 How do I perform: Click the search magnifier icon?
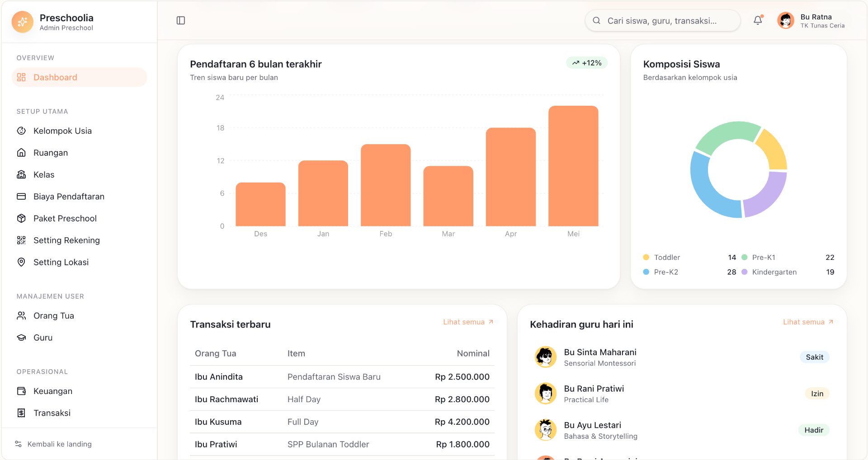pos(596,20)
